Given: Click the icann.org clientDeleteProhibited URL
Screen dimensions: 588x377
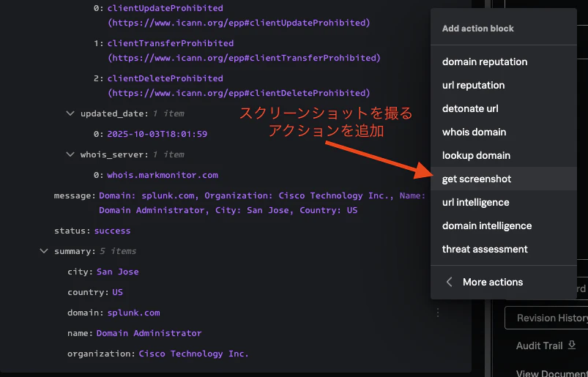Looking at the screenshot, I should 239,93.
